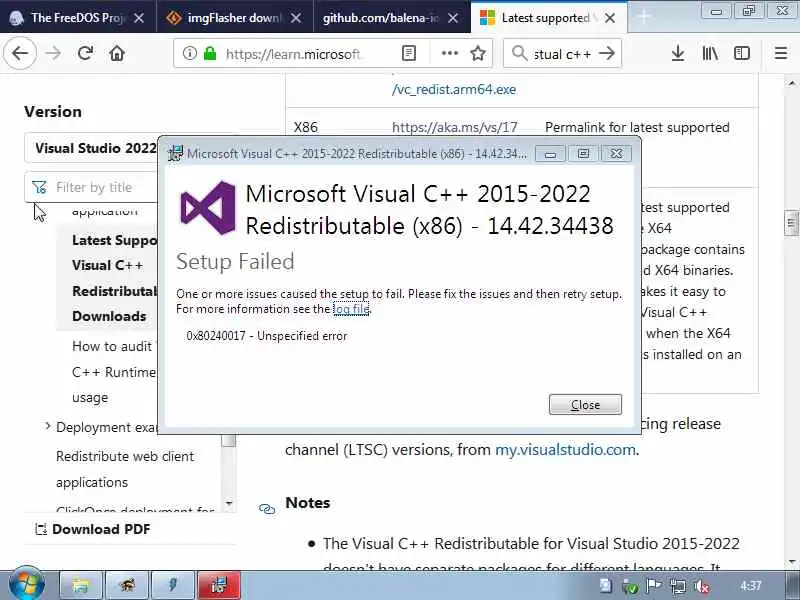Open Windows Explorer from the taskbar
Image resolution: width=800 pixels, height=600 pixels.
pos(81,585)
